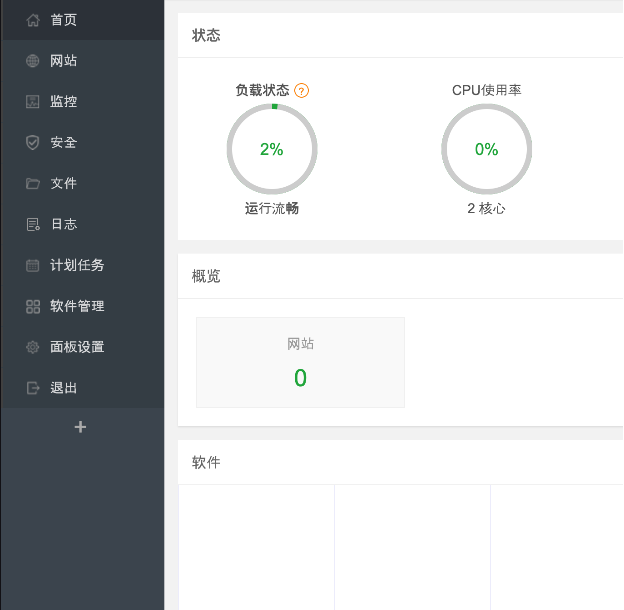This screenshot has height=610, width=624.
Task: Click the exit icon beside 退出
Action: point(33,388)
